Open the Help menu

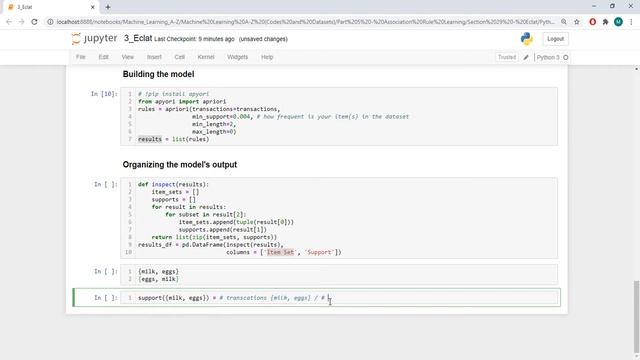point(267,57)
